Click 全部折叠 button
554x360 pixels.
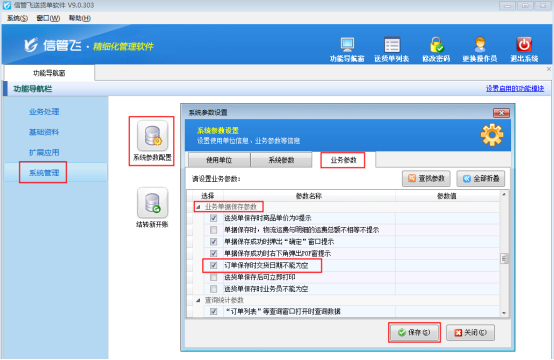click(x=481, y=178)
